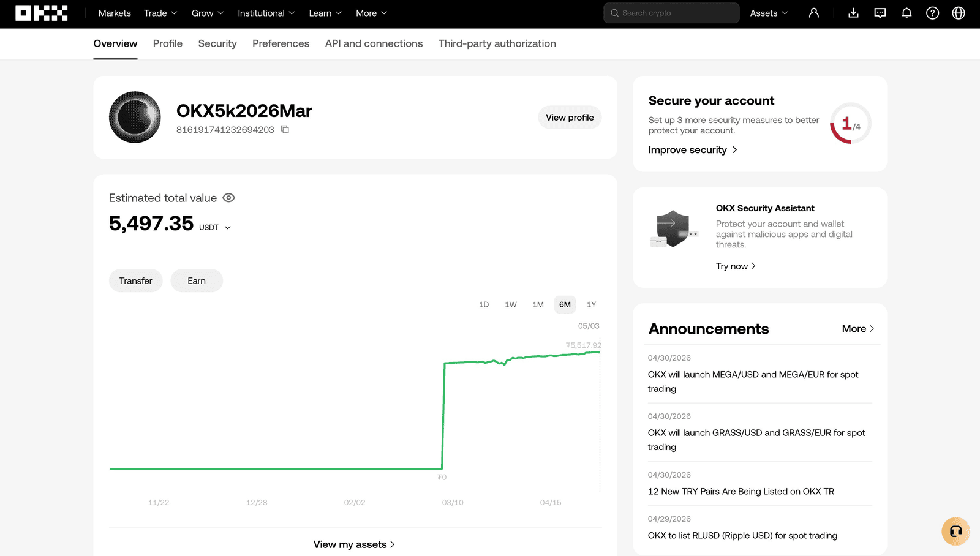Select the 1M chart range
The image size is (980, 556).
coord(538,304)
